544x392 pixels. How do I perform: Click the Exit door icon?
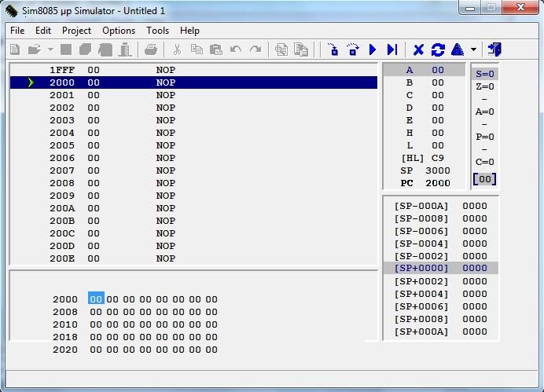[494, 49]
